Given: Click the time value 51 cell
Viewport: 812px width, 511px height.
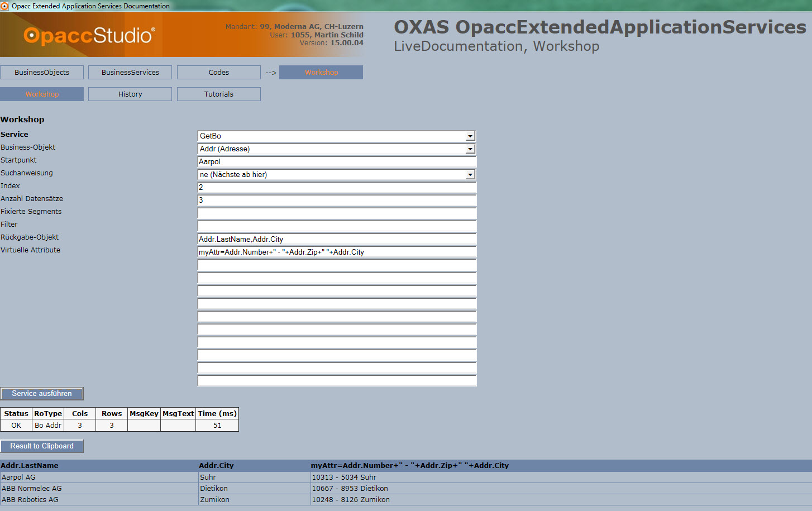Looking at the screenshot, I should [x=217, y=426].
